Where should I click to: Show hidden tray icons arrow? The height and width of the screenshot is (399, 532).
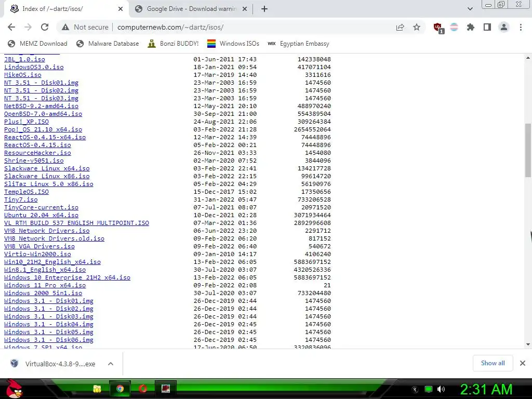(415, 390)
